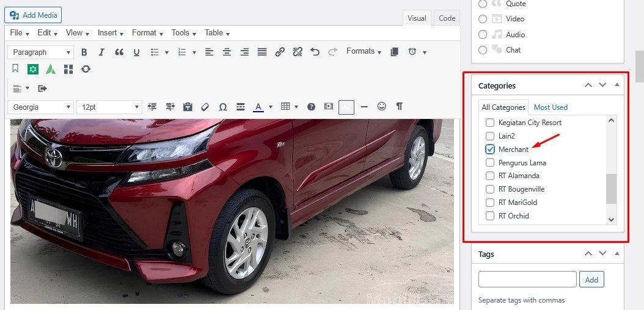644x310 pixels.
Task: Click the help question mark icon
Action: pos(311,107)
